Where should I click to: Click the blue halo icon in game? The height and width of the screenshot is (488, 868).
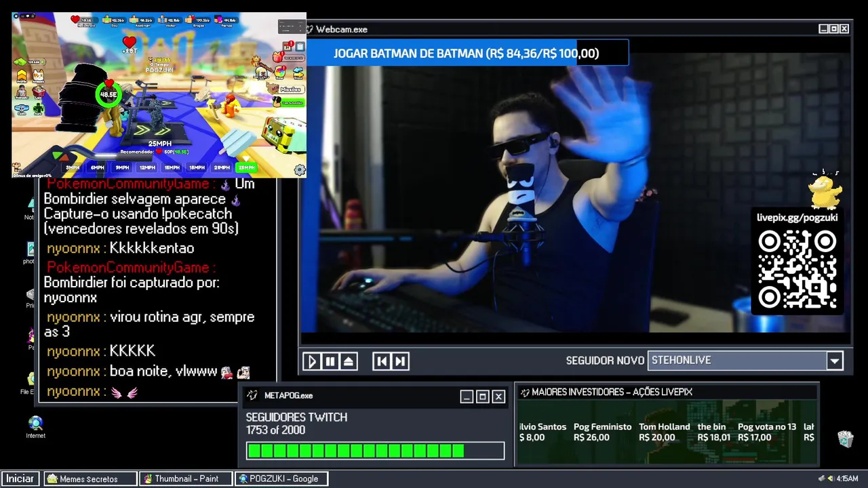click(20, 108)
